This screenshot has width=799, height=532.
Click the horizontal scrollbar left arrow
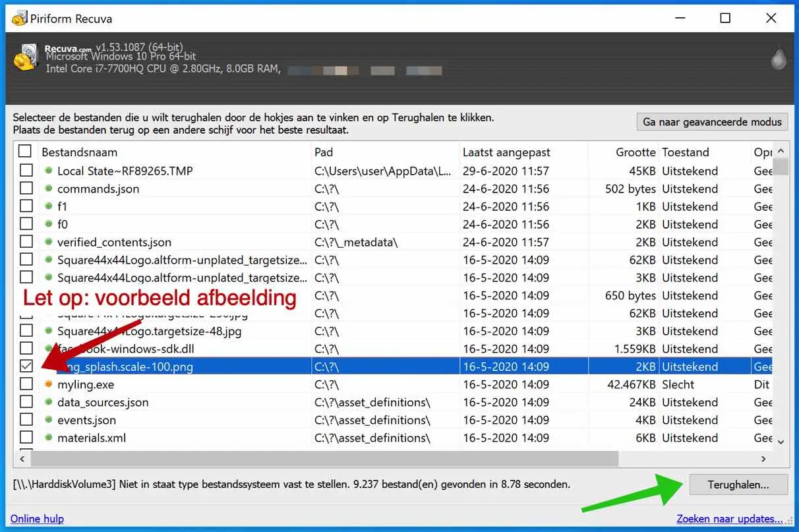23,459
